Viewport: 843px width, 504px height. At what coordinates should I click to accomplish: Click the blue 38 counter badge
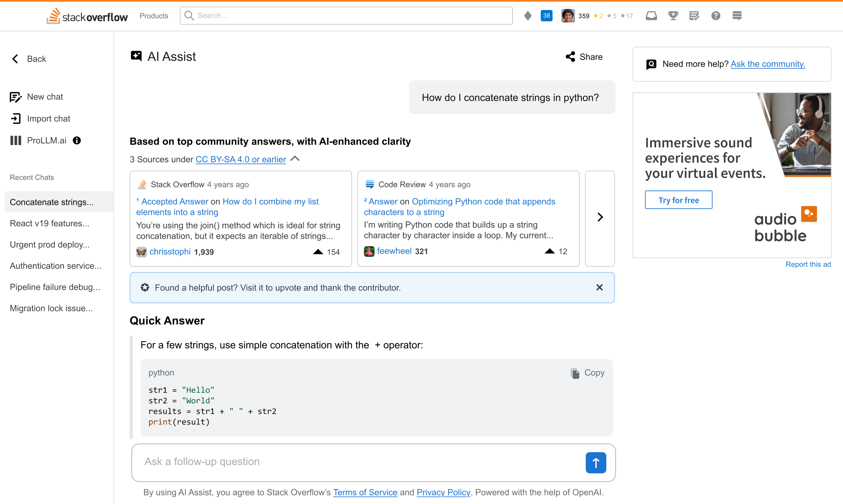546,15
